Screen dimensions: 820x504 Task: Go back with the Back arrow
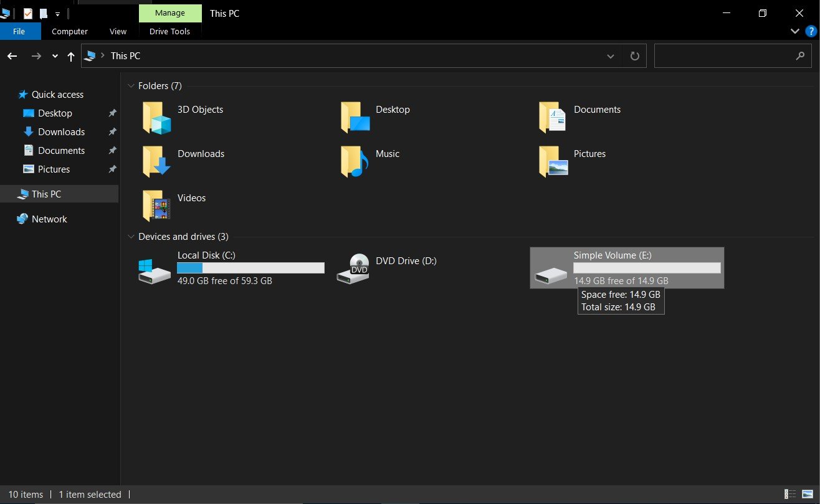[x=12, y=56]
